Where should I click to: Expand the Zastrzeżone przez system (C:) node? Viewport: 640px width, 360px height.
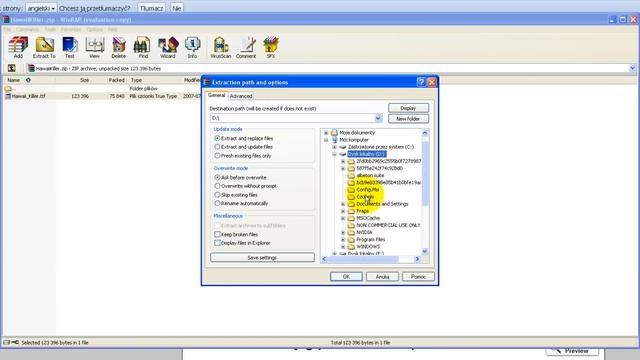tap(334, 147)
